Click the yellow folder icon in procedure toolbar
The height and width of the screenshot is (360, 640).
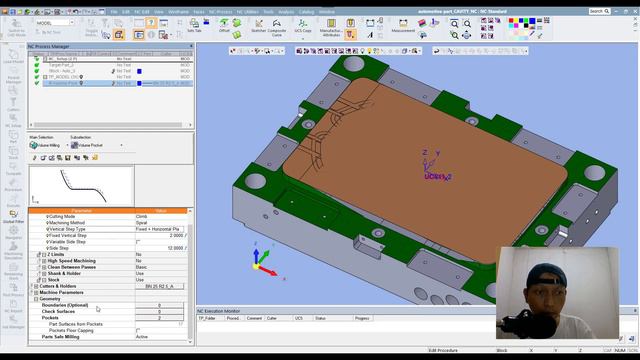[95, 158]
